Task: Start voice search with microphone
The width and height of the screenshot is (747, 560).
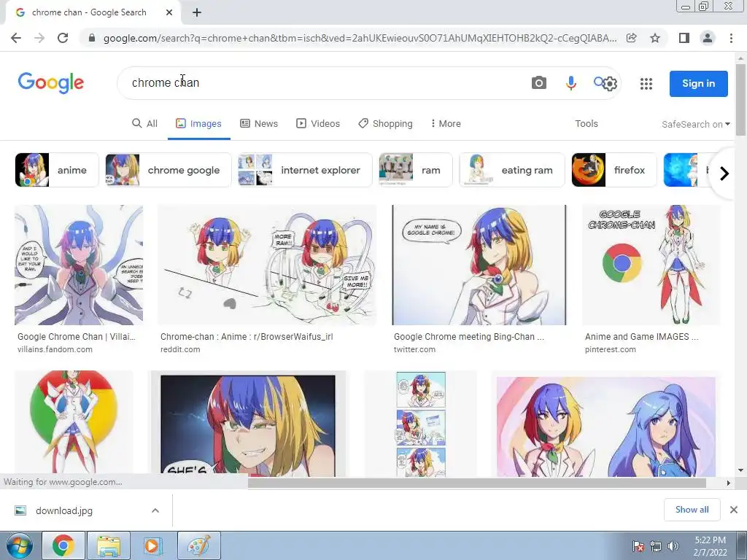Action: click(570, 83)
